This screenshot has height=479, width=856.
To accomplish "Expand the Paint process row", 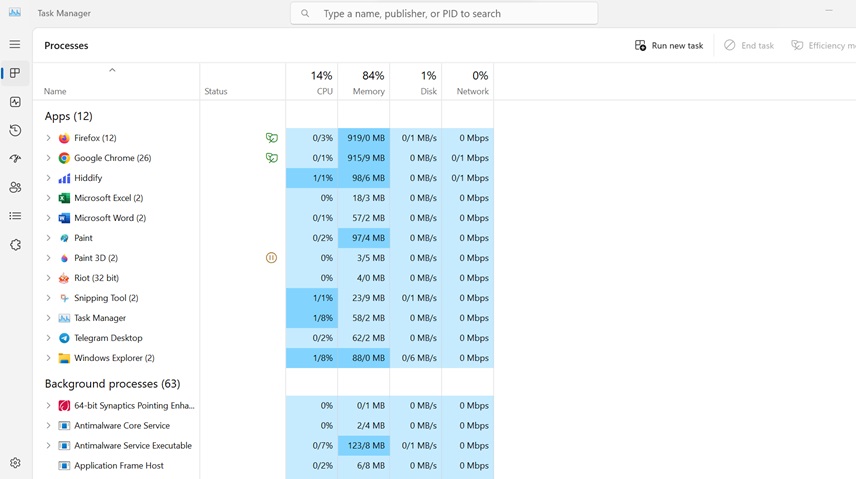I will (x=48, y=238).
